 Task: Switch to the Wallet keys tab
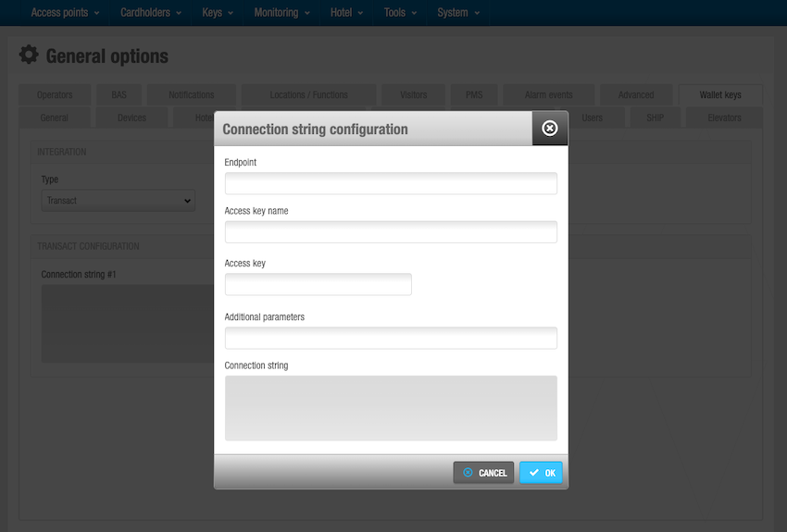(x=720, y=95)
